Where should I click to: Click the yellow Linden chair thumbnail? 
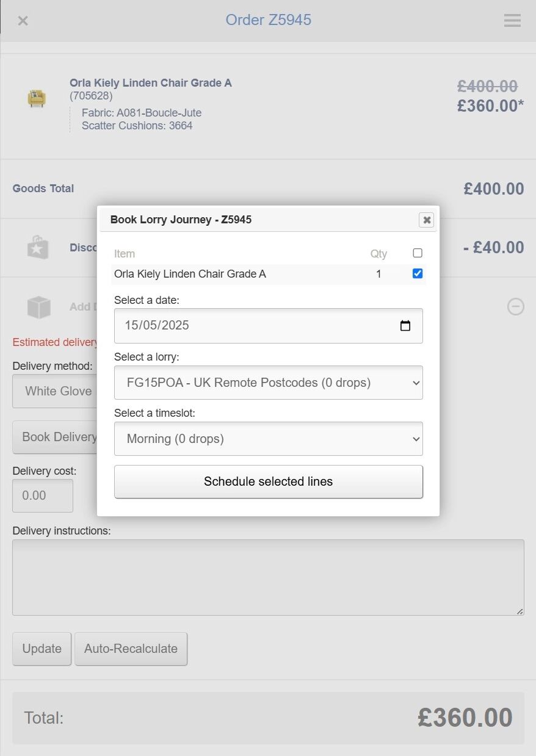pos(37,98)
